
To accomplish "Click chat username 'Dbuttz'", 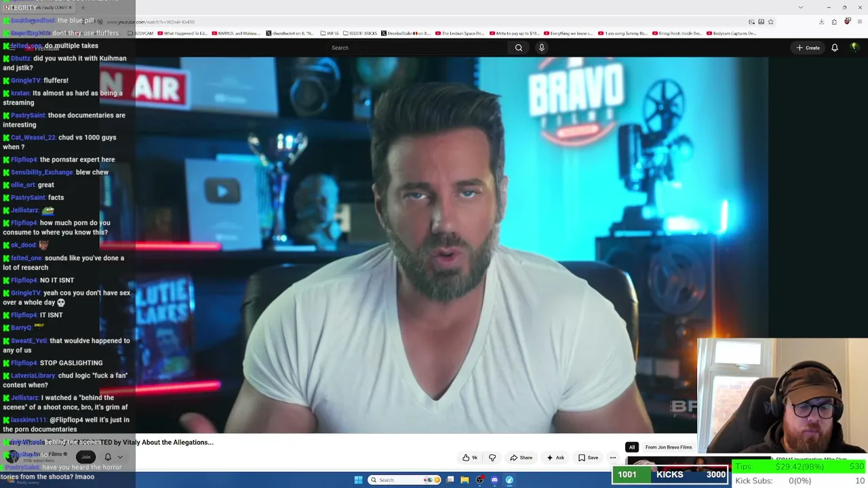I will tap(20, 58).
